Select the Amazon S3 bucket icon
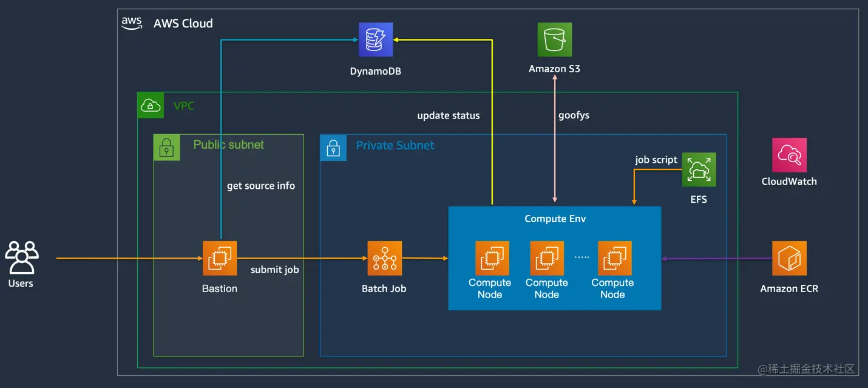This screenshot has height=388, width=868. pyautogui.click(x=555, y=40)
